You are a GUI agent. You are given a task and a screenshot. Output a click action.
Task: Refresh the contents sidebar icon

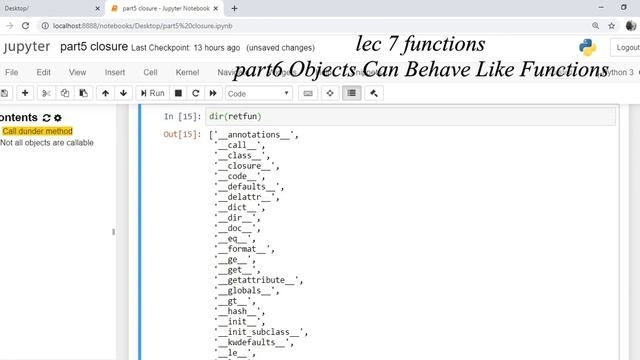point(47,118)
